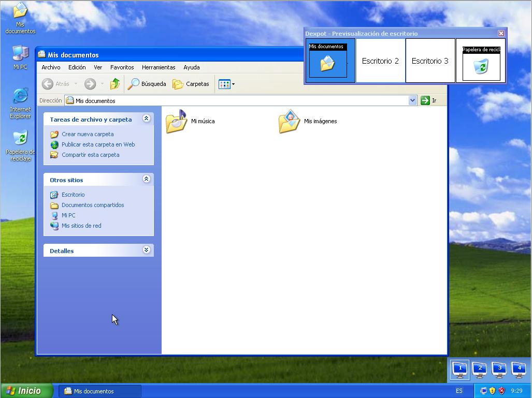Open Búsqueda search pane

(x=147, y=84)
